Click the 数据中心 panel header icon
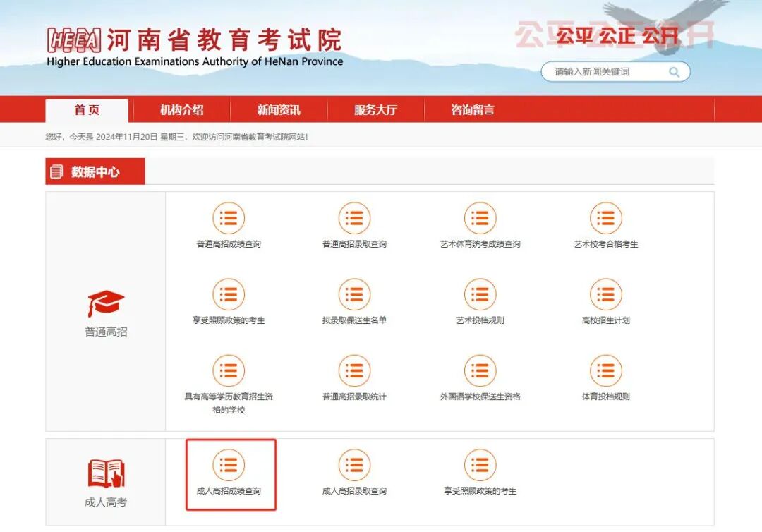Screen dimensions: 762x532 58,171
